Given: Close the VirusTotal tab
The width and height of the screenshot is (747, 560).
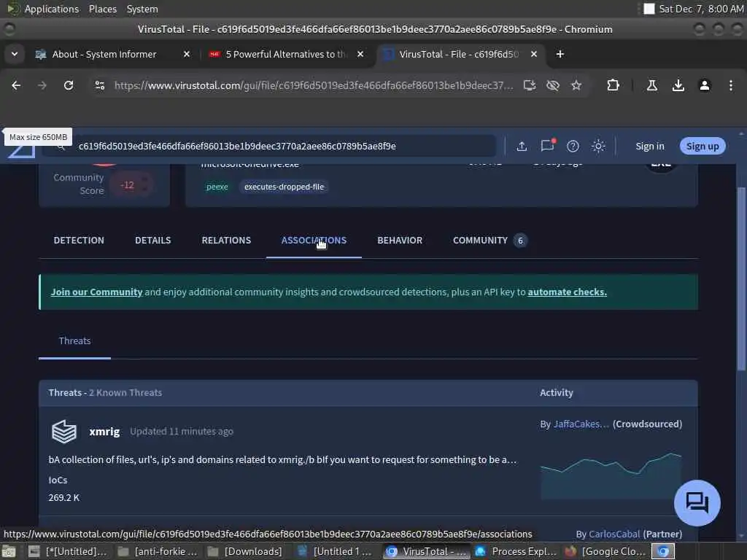Looking at the screenshot, I should [x=534, y=54].
